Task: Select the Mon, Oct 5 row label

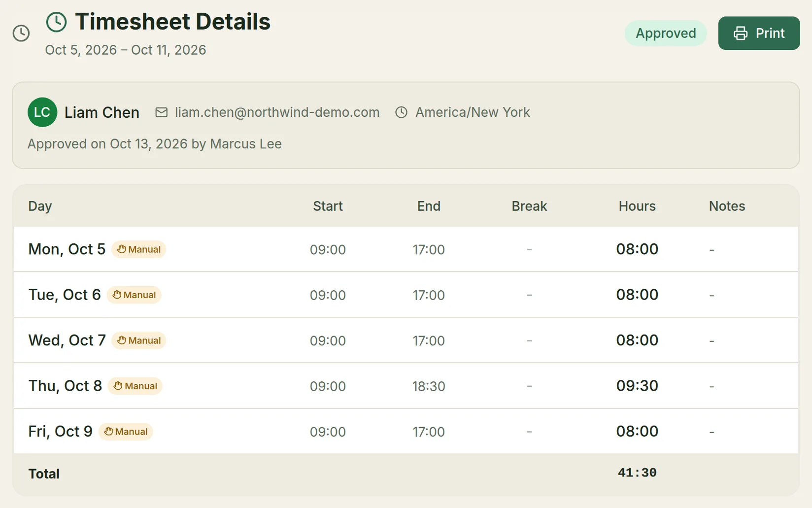Action: tap(67, 249)
